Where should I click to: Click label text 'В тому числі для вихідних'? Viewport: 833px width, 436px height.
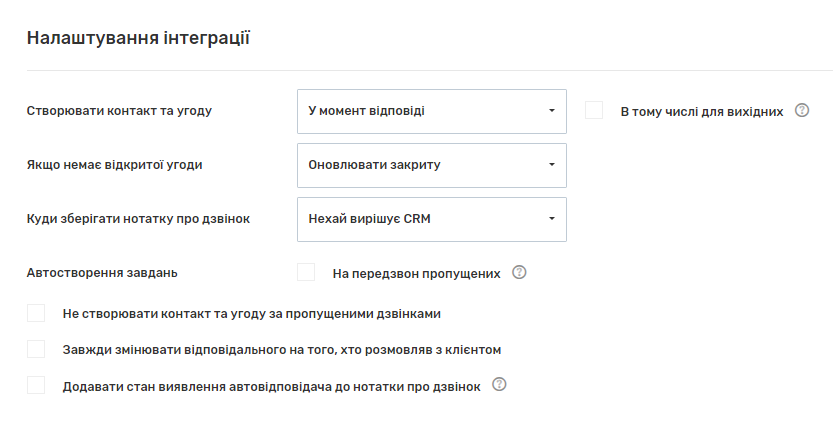pyautogui.click(x=701, y=111)
